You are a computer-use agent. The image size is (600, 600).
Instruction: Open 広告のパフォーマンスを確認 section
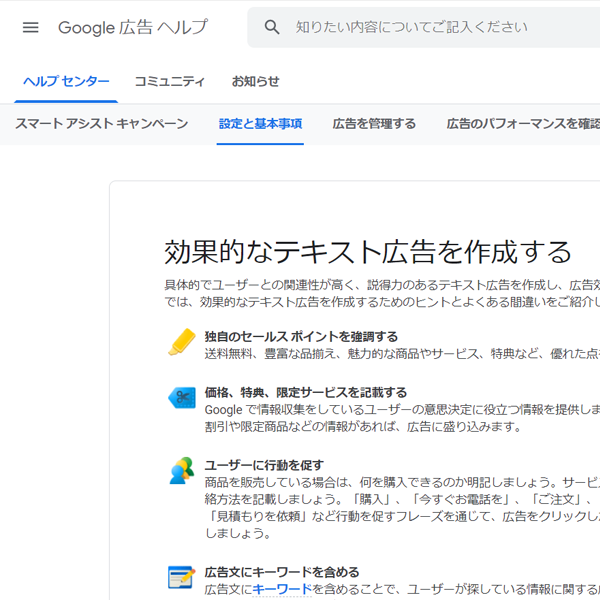pos(523,124)
